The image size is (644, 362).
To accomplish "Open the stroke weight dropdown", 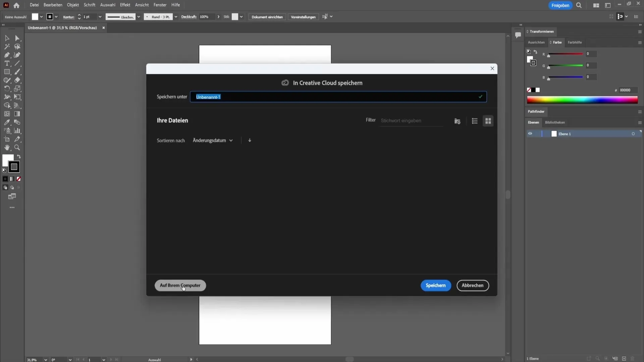I will pyautogui.click(x=100, y=17).
